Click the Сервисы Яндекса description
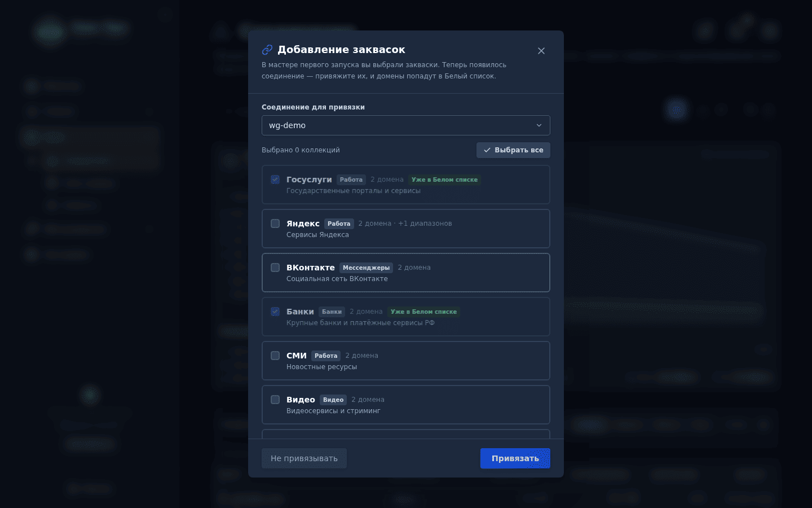The height and width of the screenshot is (508, 812). (x=317, y=235)
